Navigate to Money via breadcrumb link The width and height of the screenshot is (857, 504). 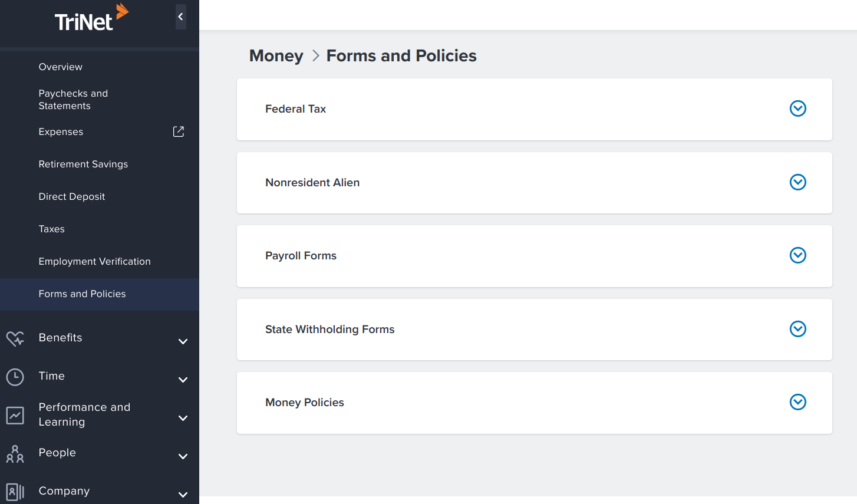pos(276,55)
